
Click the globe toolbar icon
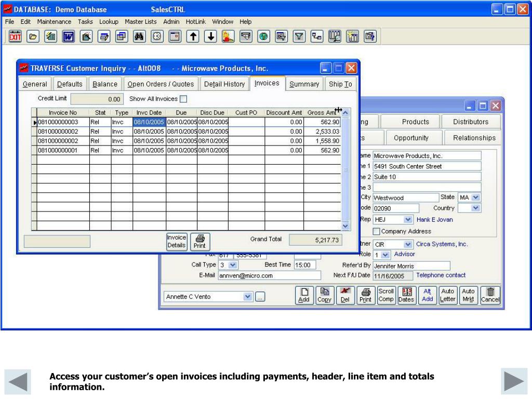263,36
